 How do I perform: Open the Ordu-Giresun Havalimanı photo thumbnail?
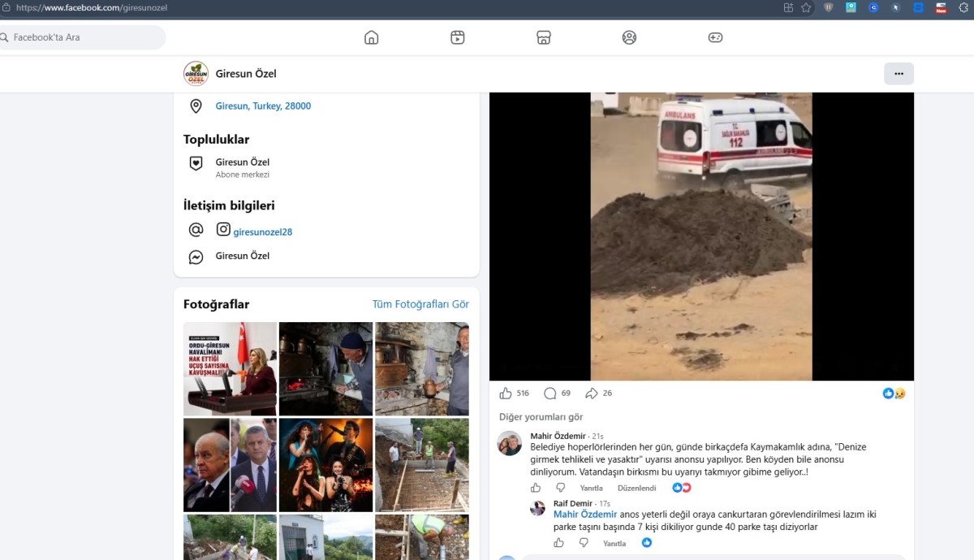click(x=231, y=369)
